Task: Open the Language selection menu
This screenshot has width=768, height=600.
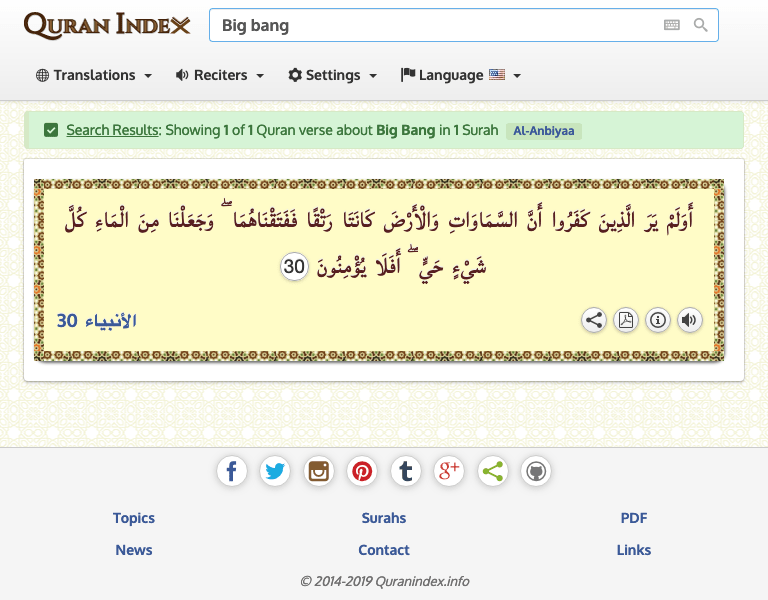Action: 460,75
